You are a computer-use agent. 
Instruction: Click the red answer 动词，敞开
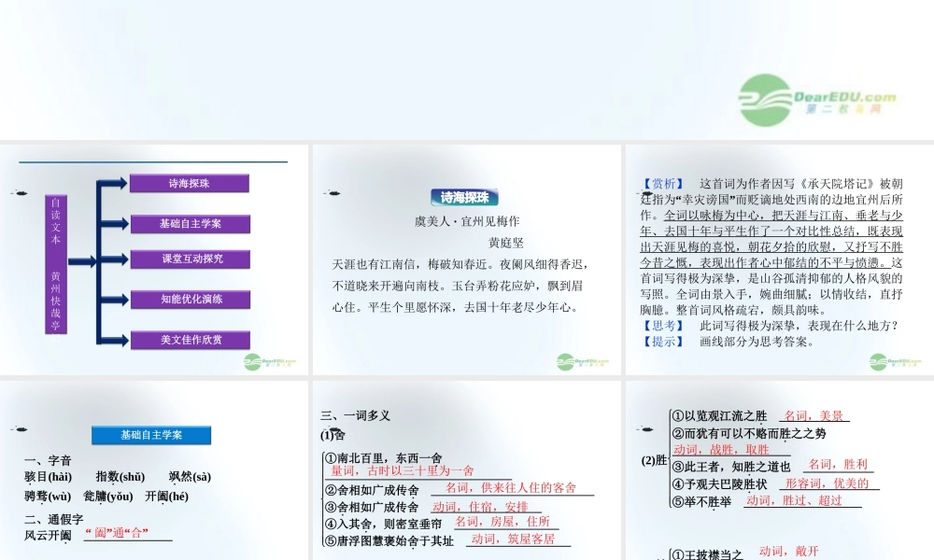[x=788, y=552]
